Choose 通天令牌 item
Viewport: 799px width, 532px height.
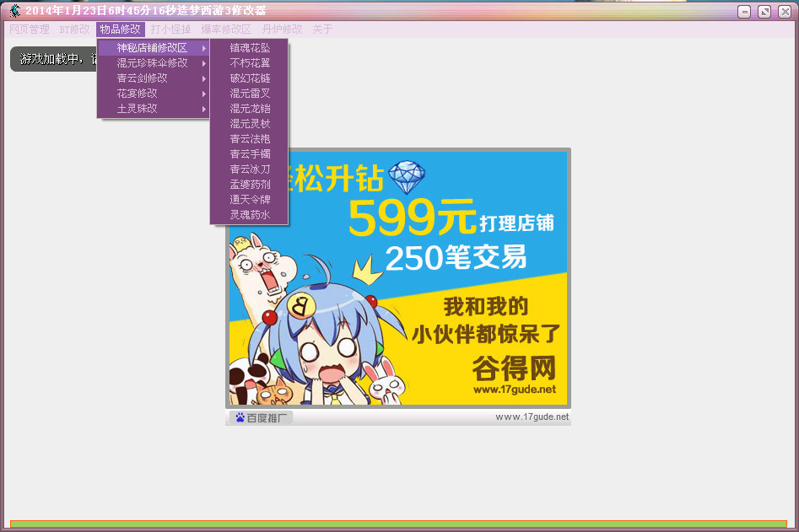pos(250,200)
